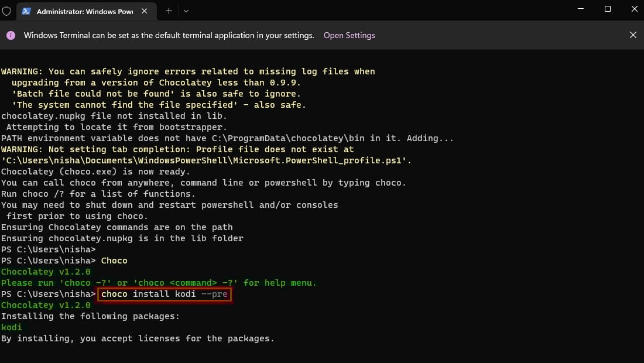Click the highlighted 'choco install kodi --pre' command
The width and height of the screenshot is (644, 363).
coord(164,294)
